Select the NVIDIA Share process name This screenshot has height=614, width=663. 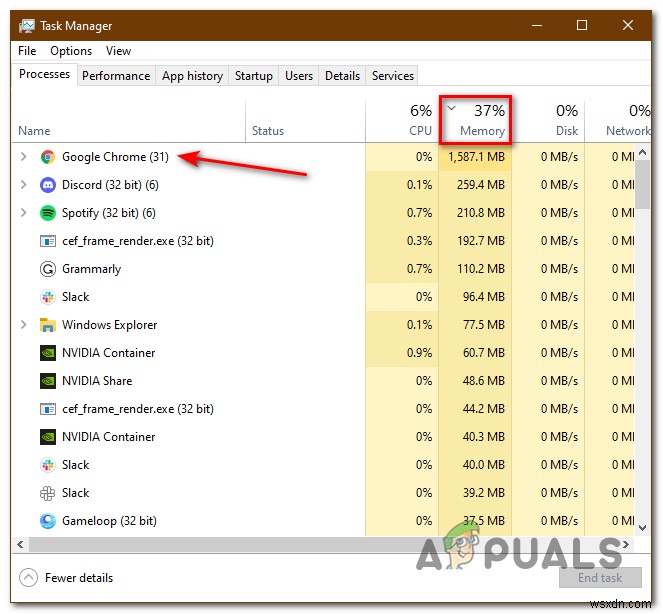[x=97, y=381]
